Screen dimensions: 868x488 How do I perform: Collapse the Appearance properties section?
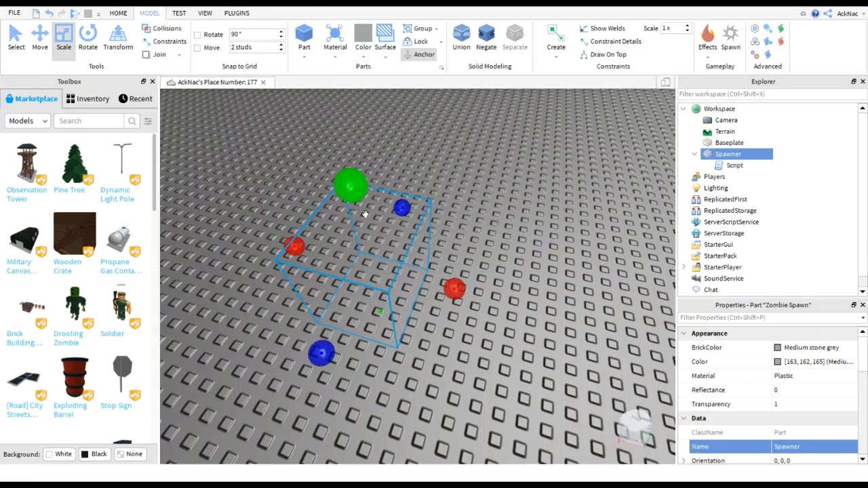[684, 333]
